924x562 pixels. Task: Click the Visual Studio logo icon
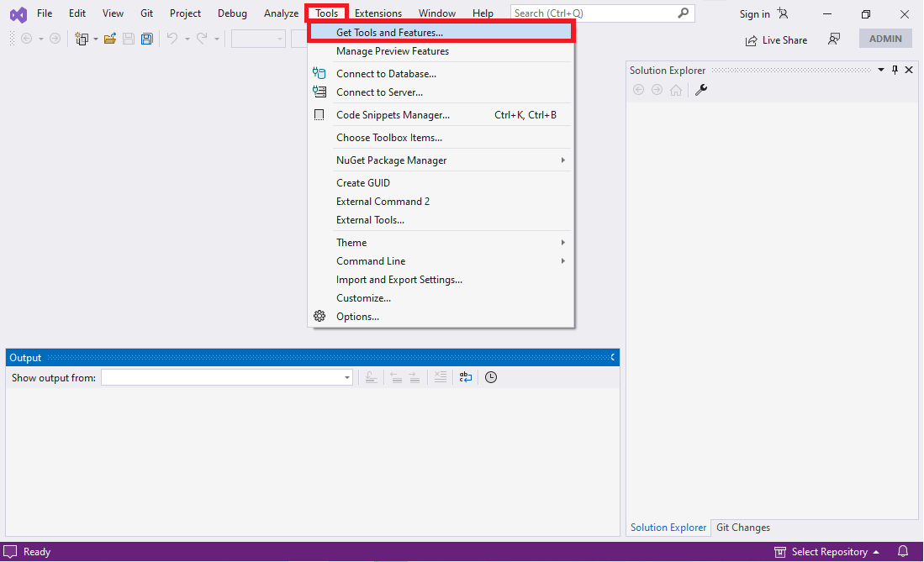pyautogui.click(x=18, y=15)
